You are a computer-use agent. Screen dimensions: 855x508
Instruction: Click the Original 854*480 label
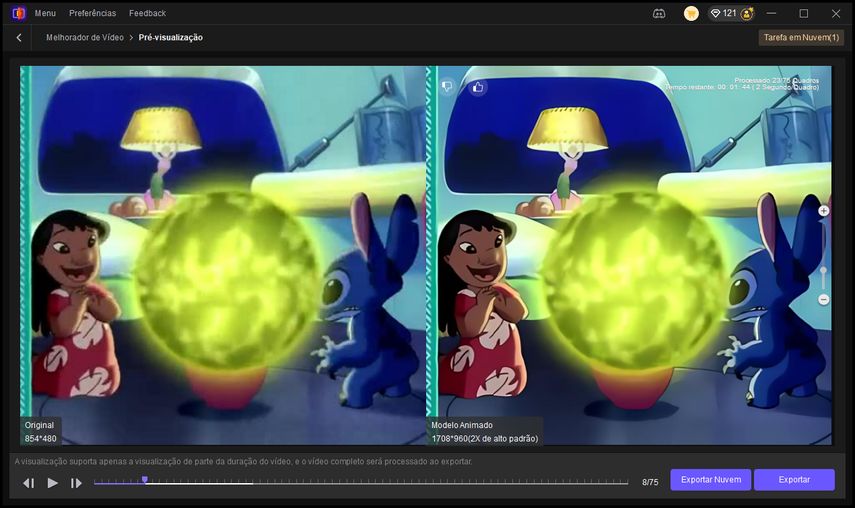[40, 431]
